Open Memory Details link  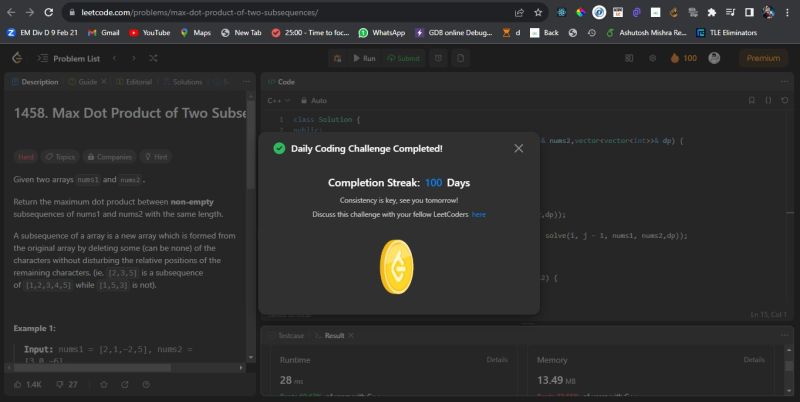[x=754, y=360]
